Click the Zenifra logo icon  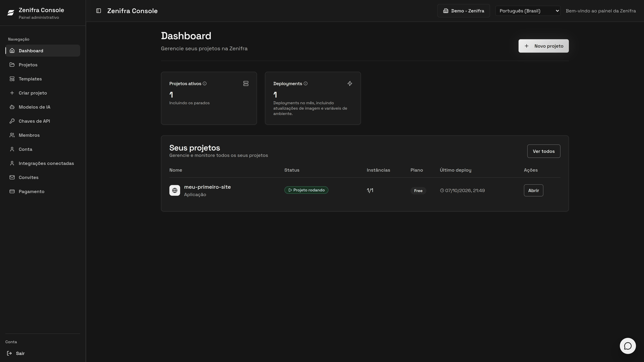coord(11,13)
